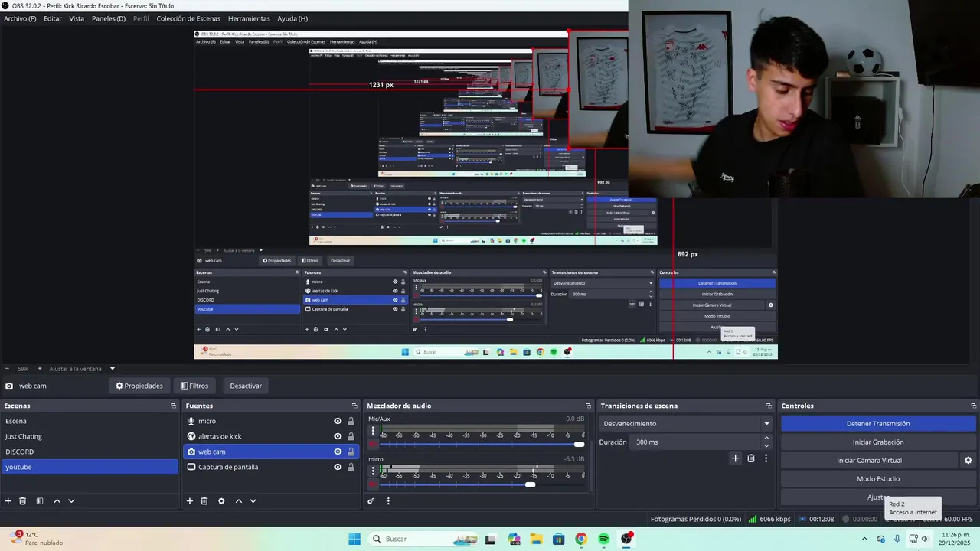Open the Ayuda menu
This screenshot has height=551, width=980.
(x=292, y=18)
